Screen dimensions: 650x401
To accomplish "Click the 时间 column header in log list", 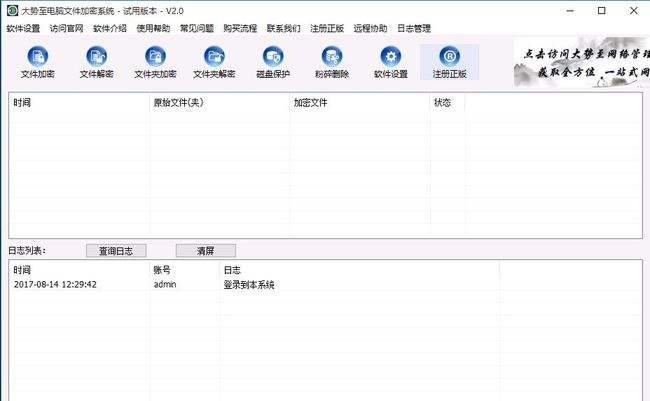I will click(79, 270).
